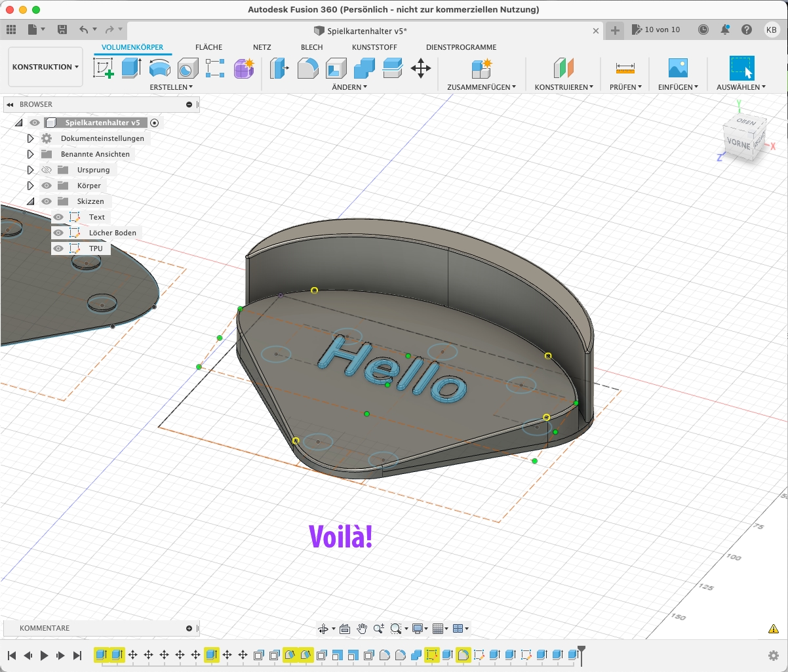This screenshot has width=788, height=672.
Task: Click the Extrude tool icon
Action: click(x=132, y=68)
